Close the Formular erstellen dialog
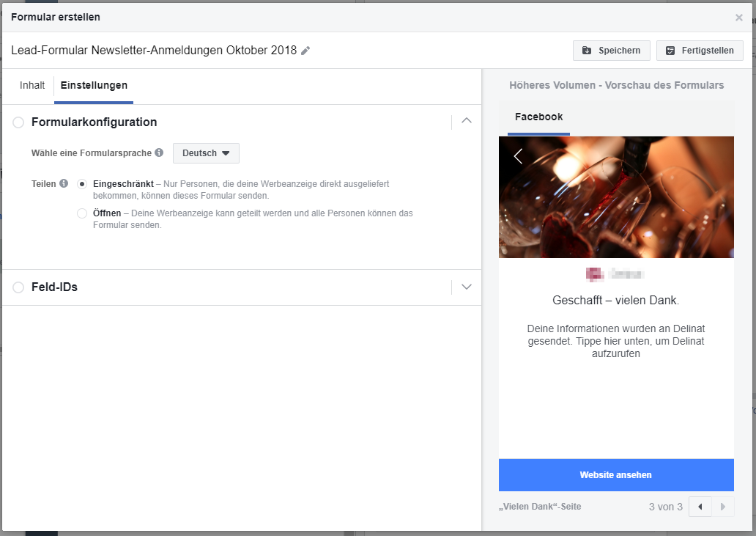 tap(738, 18)
